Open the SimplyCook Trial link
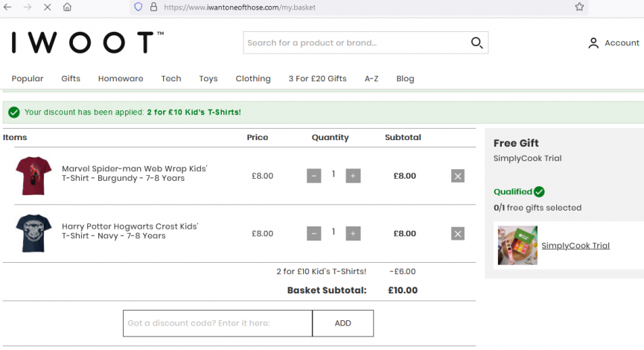This screenshot has width=644, height=350. 576,246
